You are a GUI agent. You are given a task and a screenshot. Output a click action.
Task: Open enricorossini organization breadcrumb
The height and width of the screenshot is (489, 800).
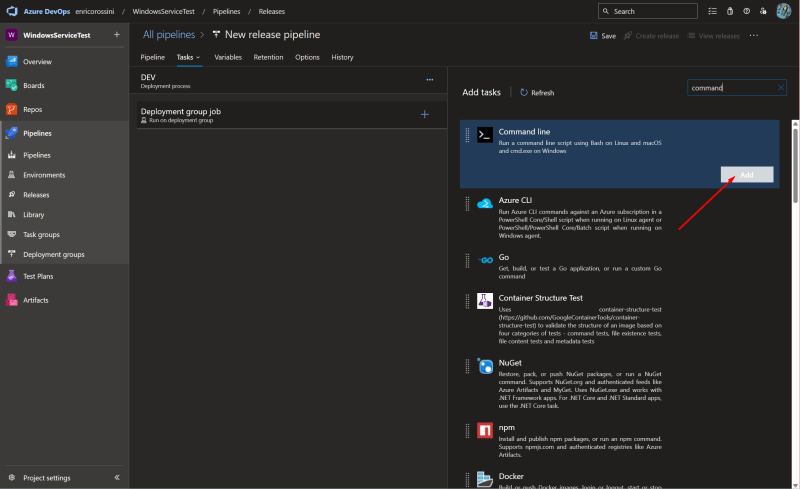point(95,11)
